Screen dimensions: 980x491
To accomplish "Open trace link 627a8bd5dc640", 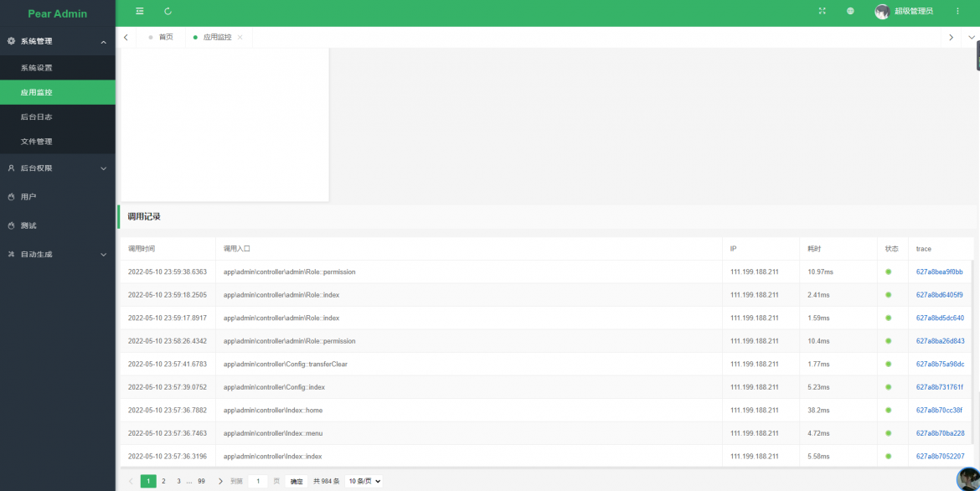I will [x=940, y=318].
